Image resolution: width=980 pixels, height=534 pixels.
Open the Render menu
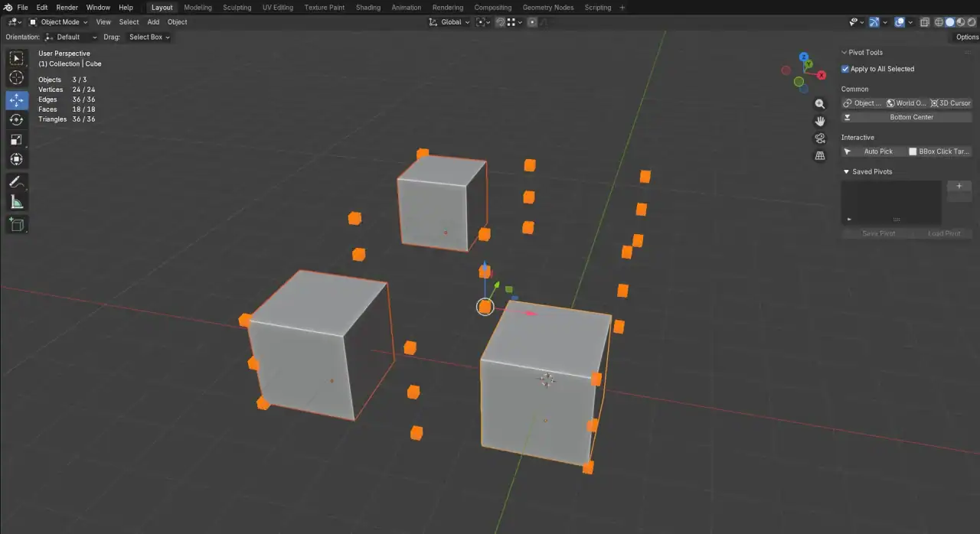(x=67, y=8)
